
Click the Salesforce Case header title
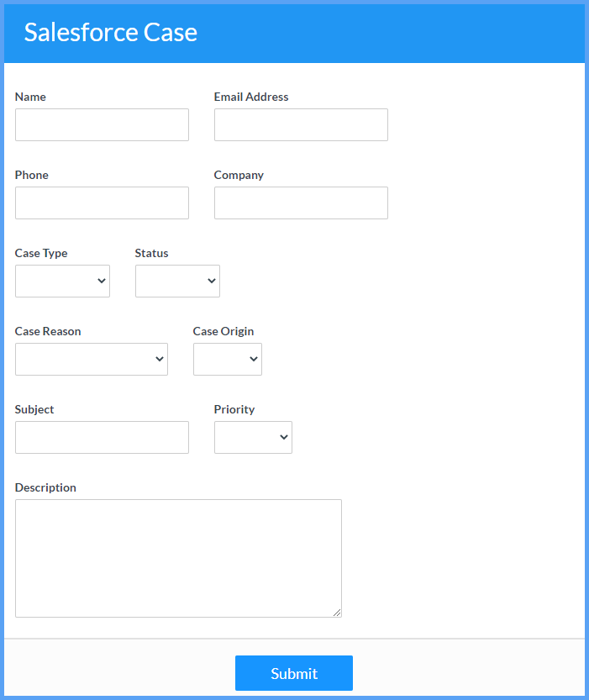point(111,33)
